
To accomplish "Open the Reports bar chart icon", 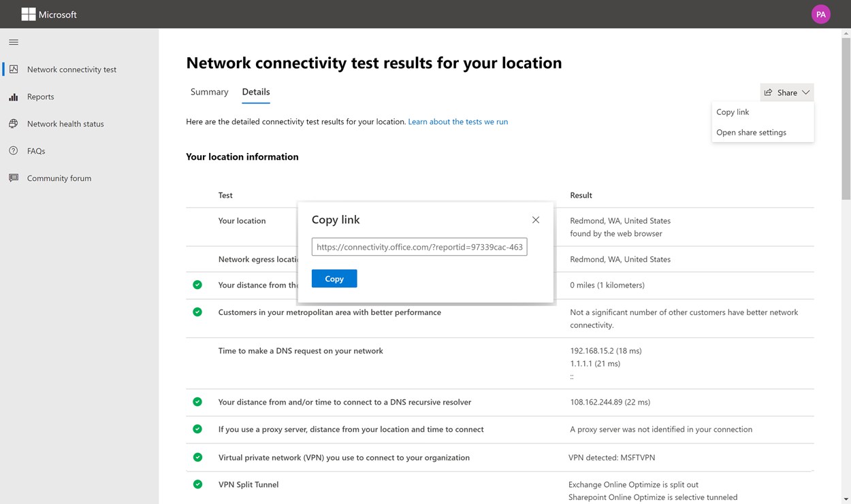I will point(14,97).
